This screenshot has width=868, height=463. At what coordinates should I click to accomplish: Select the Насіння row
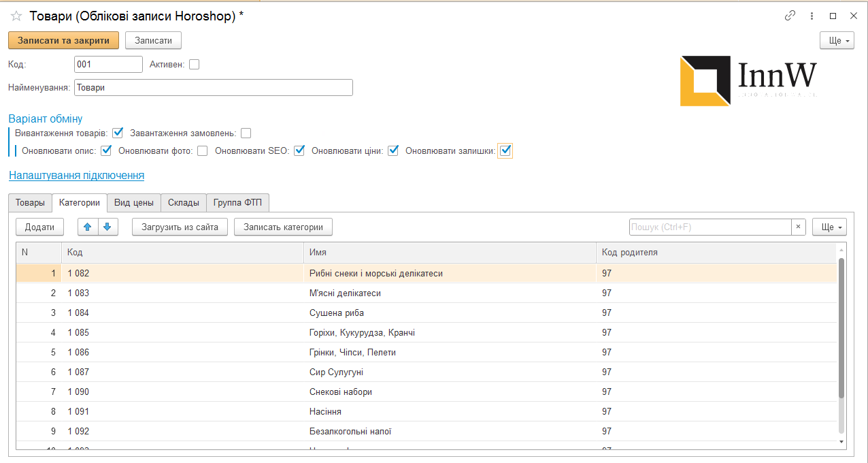pos(427,411)
